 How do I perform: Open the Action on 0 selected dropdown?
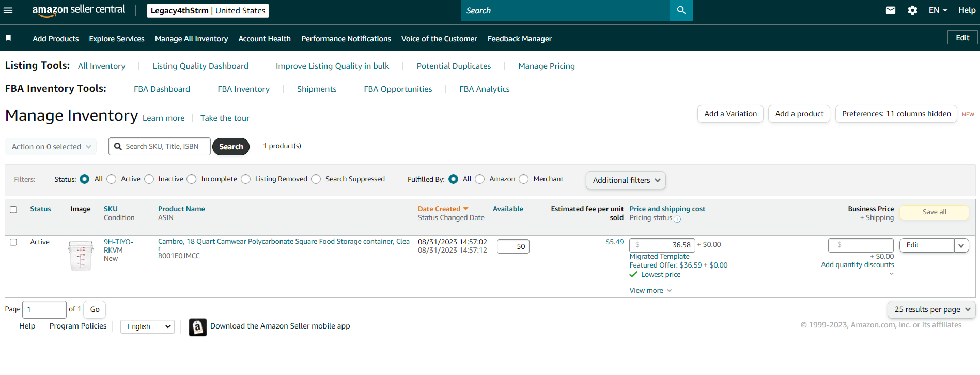pyautogui.click(x=51, y=147)
